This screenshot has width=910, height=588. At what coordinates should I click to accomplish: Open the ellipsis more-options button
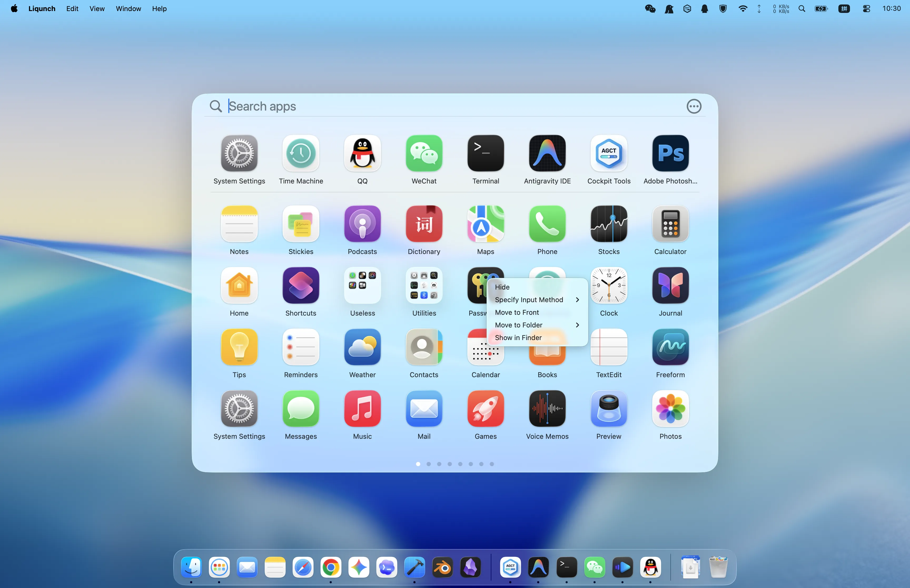point(694,106)
